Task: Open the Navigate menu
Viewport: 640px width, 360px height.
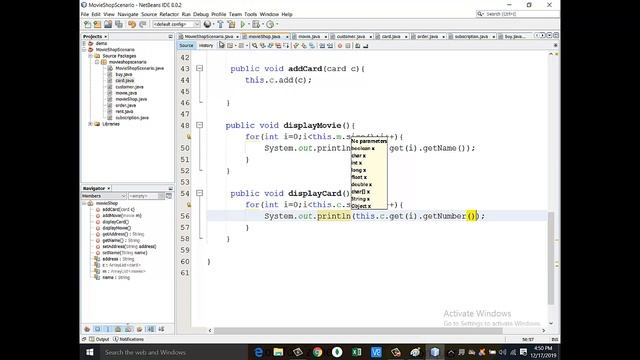Action: [128, 14]
